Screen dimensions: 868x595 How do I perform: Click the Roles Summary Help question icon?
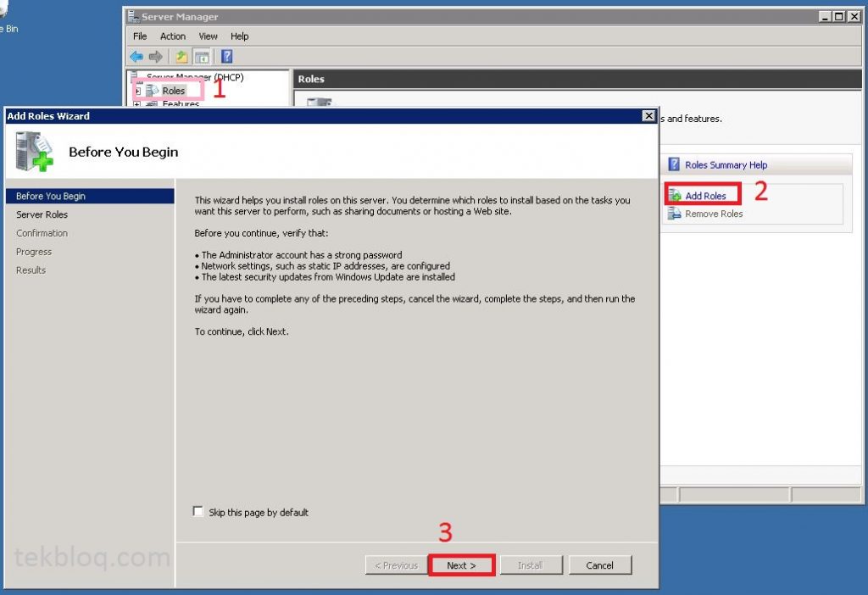click(x=674, y=164)
